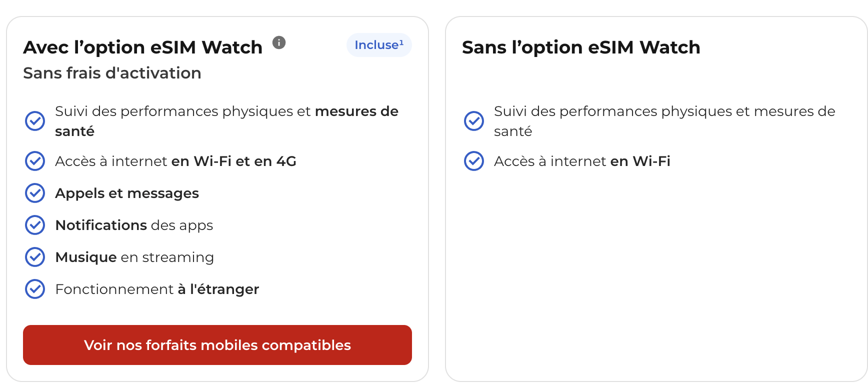
Task: Click the "Sans frais d'activation" subtitle
Action: click(x=112, y=73)
